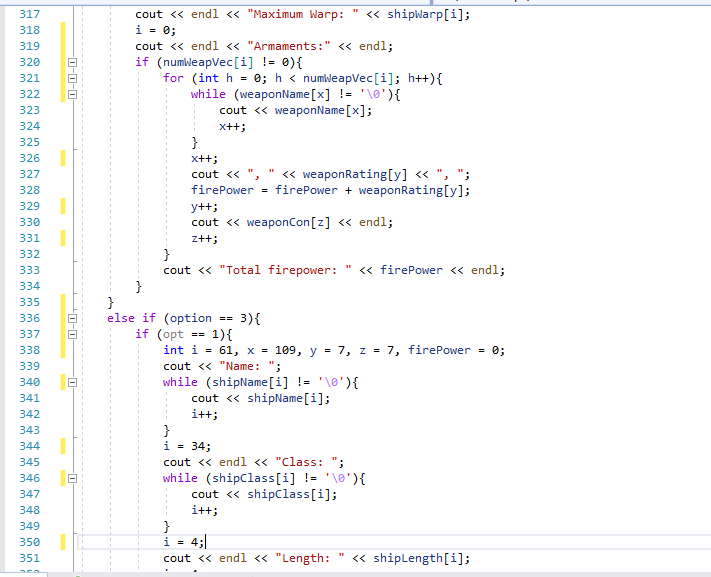This screenshot has height=577, width=711.
Task: Click 'firePower = firePower + weaponRating[y];'
Action: pyautogui.click(x=331, y=190)
